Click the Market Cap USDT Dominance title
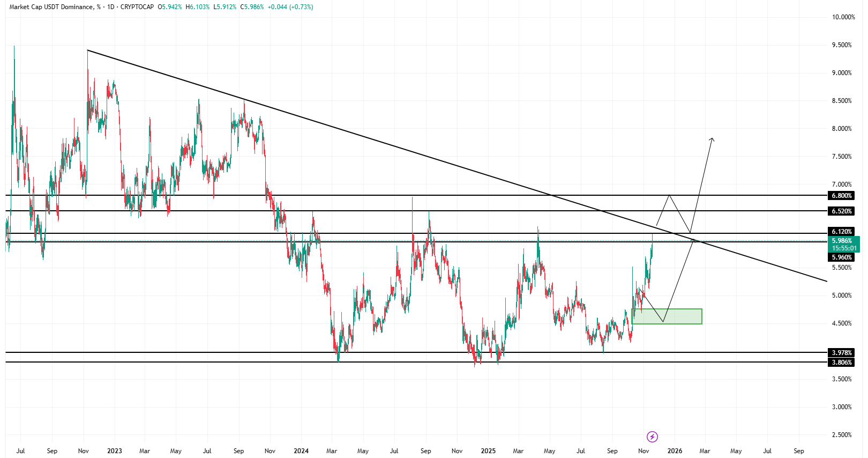This screenshot has width=868, height=458. (x=51, y=7)
